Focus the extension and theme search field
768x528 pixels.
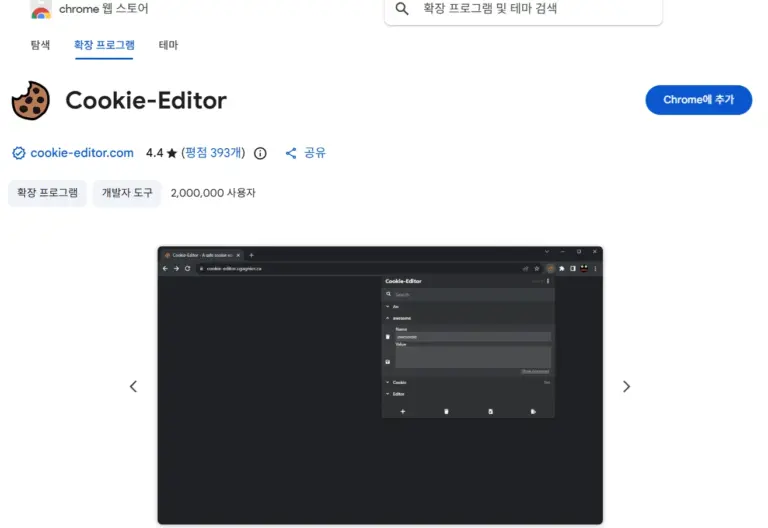tap(523, 9)
